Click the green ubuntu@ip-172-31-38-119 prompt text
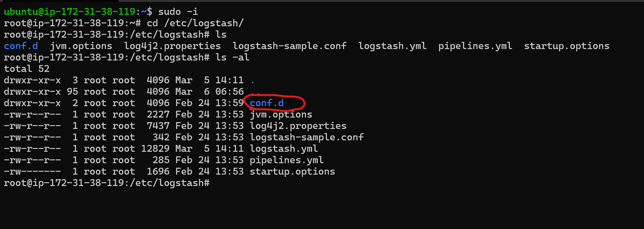Viewport: 644px width, 229px height. (69, 12)
